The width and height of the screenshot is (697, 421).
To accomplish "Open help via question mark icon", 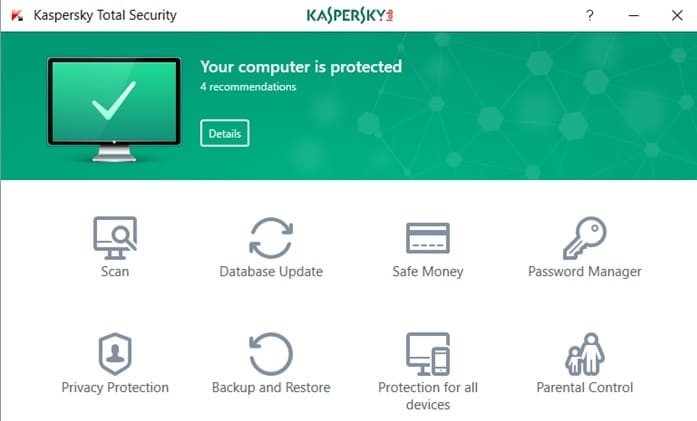I will pos(589,16).
